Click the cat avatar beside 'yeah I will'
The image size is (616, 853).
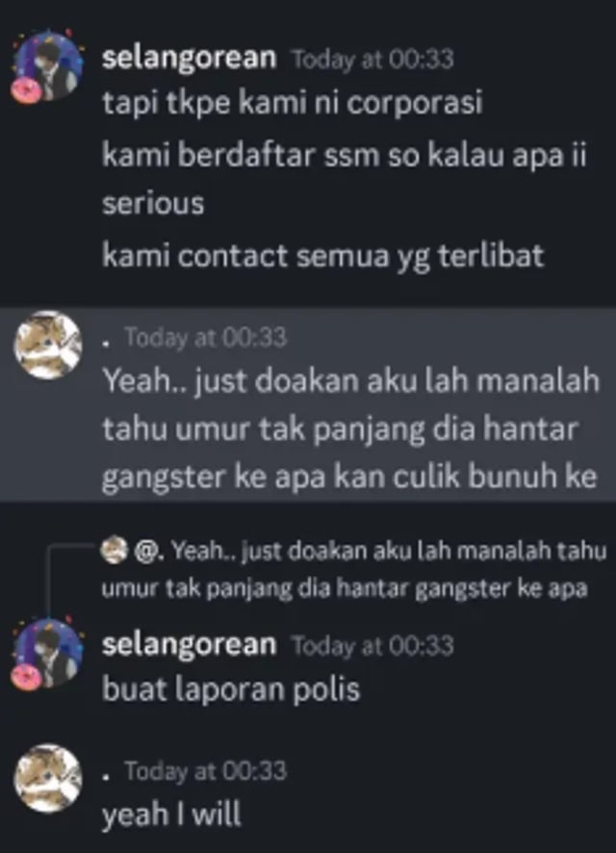pyautogui.click(x=48, y=778)
